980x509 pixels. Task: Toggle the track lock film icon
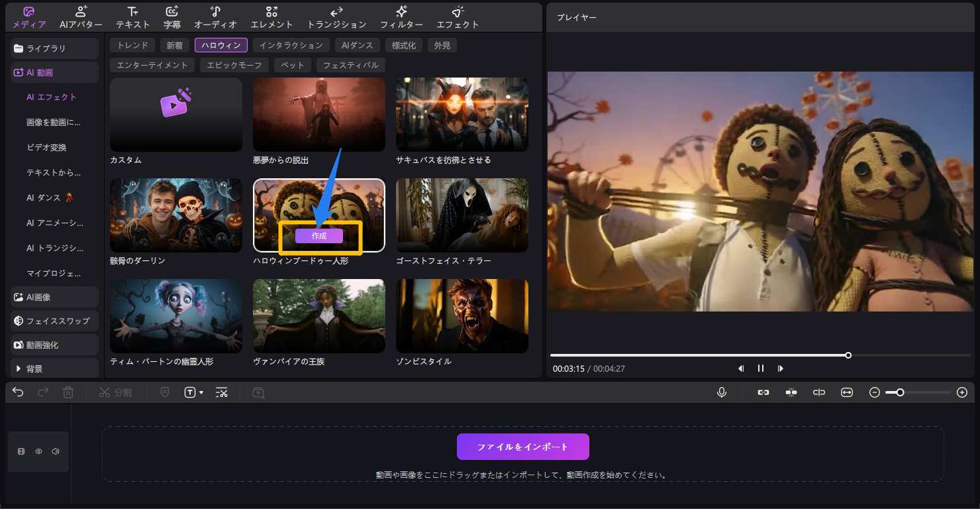point(21,451)
